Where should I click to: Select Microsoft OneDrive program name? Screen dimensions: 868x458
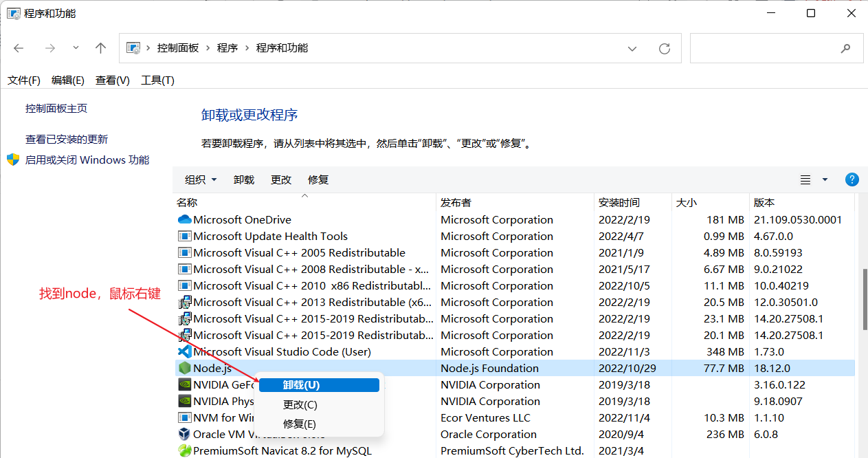(x=242, y=220)
